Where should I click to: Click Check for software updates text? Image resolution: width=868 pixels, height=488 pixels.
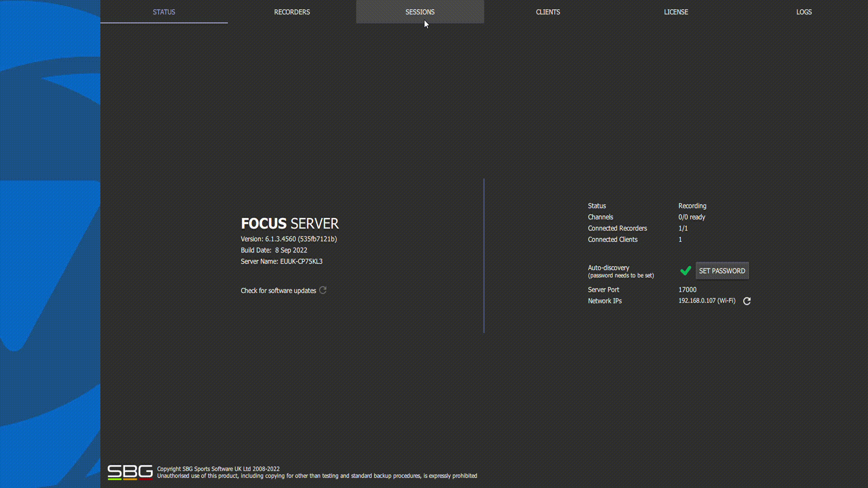point(278,291)
